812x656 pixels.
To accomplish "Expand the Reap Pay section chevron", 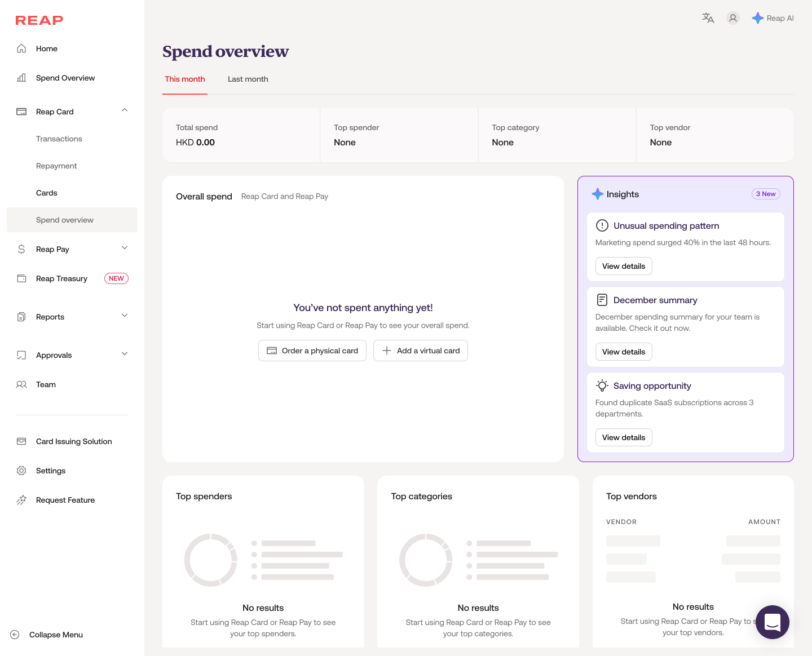I will click(x=125, y=248).
